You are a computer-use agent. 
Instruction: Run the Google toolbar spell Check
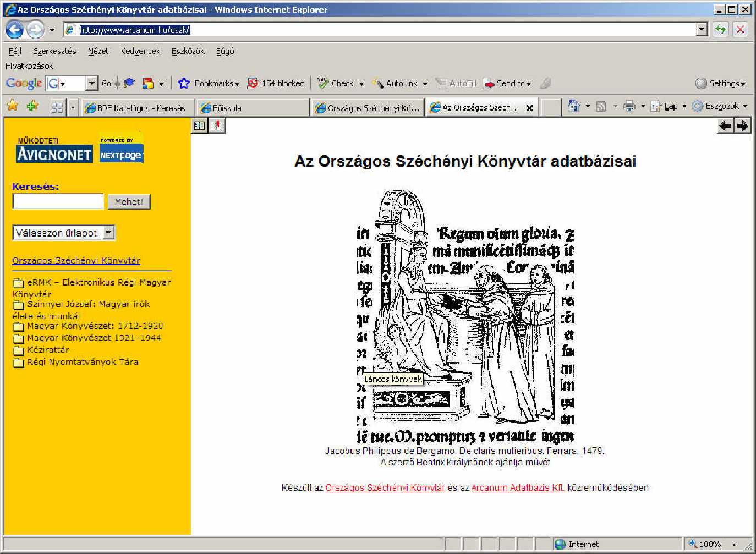click(x=335, y=83)
